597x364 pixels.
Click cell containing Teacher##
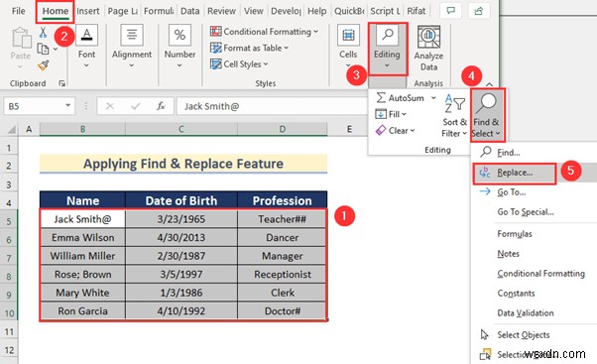pyautogui.click(x=282, y=219)
